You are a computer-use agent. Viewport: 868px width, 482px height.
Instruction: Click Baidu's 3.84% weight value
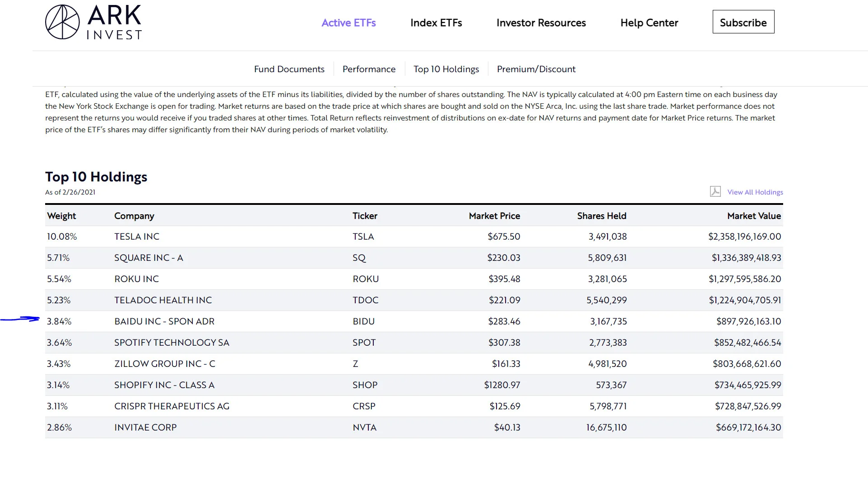tap(59, 321)
